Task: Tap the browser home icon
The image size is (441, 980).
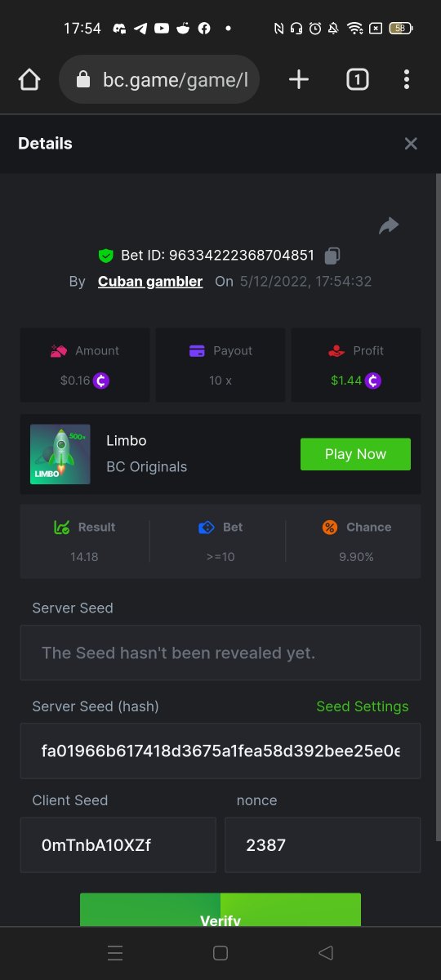Action: click(x=29, y=79)
